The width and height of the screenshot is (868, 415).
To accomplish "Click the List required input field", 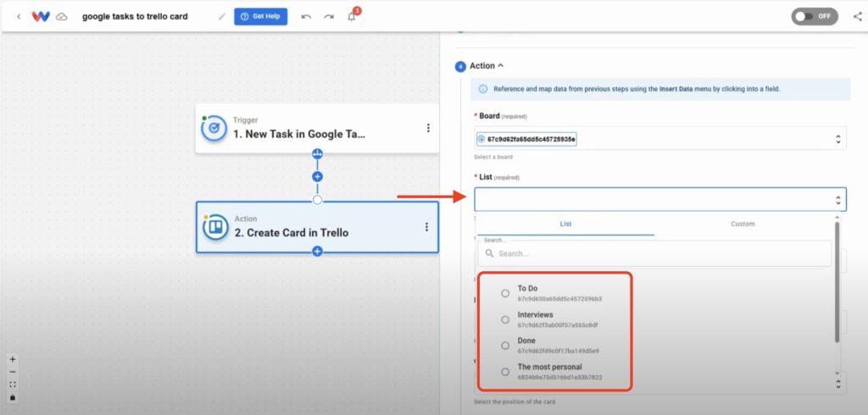I will click(x=660, y=199).
